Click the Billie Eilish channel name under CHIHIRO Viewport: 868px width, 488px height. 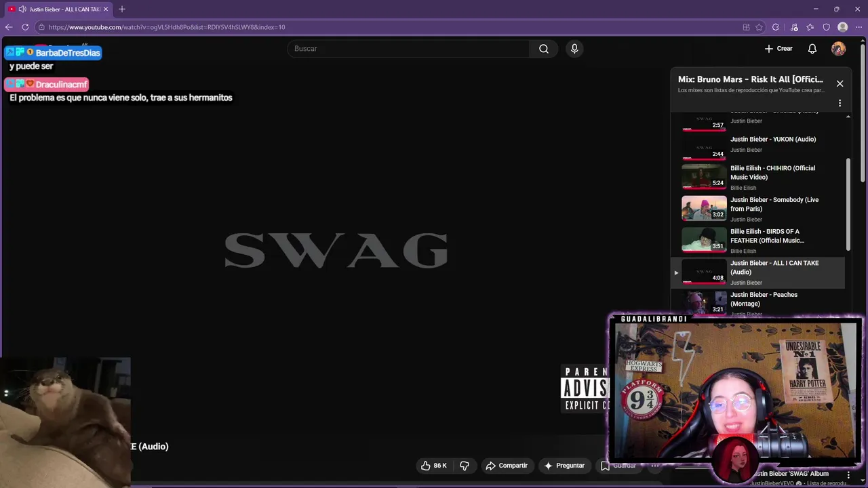743,188
